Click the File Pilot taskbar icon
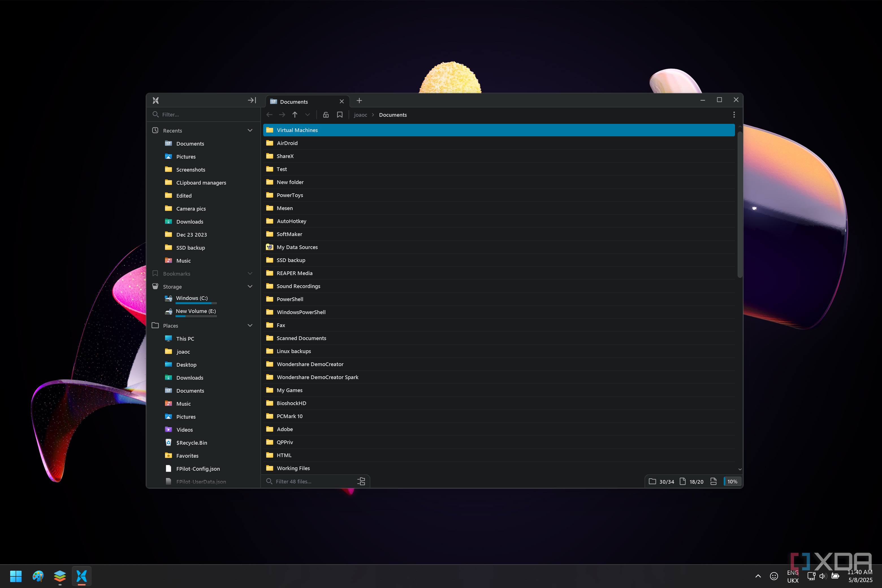882x588 pixels. point(81,576)
